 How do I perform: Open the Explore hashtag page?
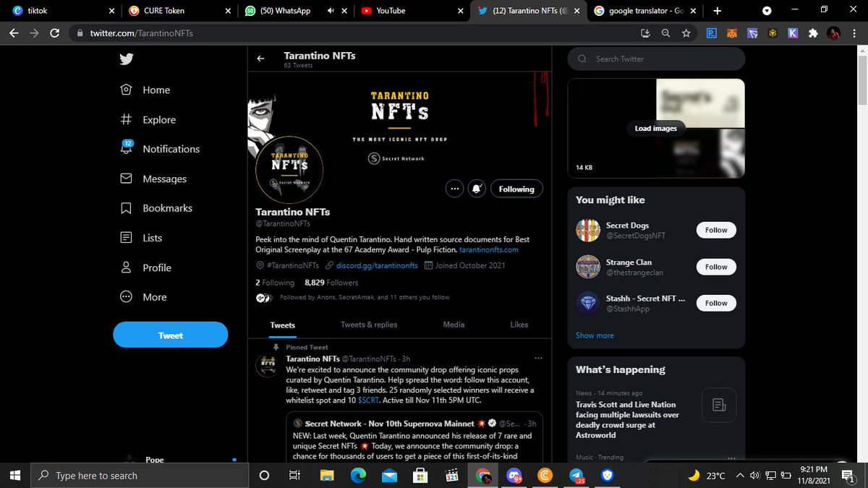tap(148, 119)
